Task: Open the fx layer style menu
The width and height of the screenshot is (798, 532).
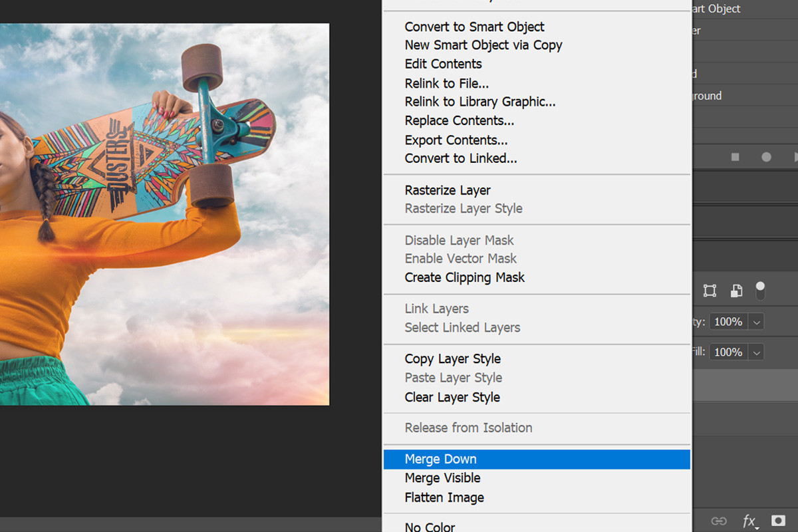Action: click(749, 521)
